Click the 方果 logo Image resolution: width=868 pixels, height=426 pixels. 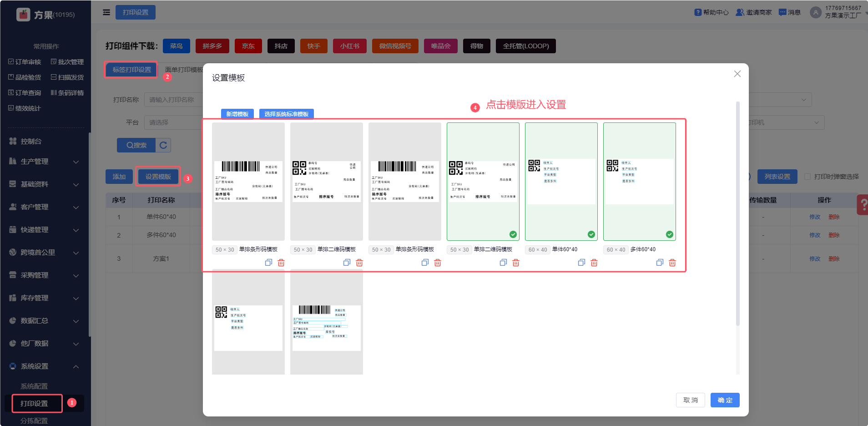tap(23, 15)
